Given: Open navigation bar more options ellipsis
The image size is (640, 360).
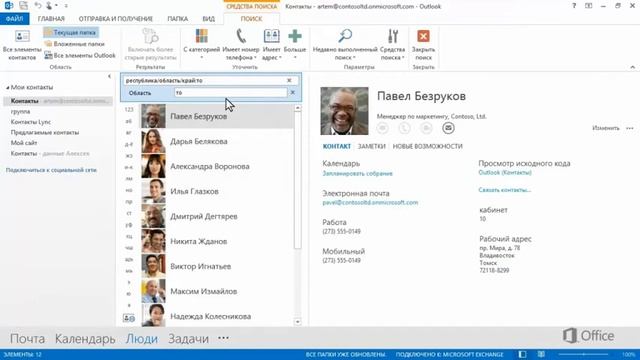Looking at the screenshot, I should pos(223,338).
